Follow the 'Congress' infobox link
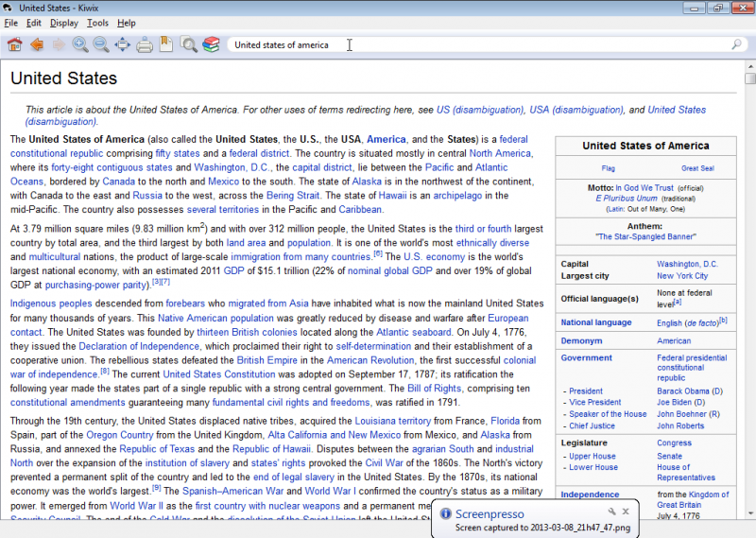This screenshot has width=756, height=538. [x=674, y=443]
